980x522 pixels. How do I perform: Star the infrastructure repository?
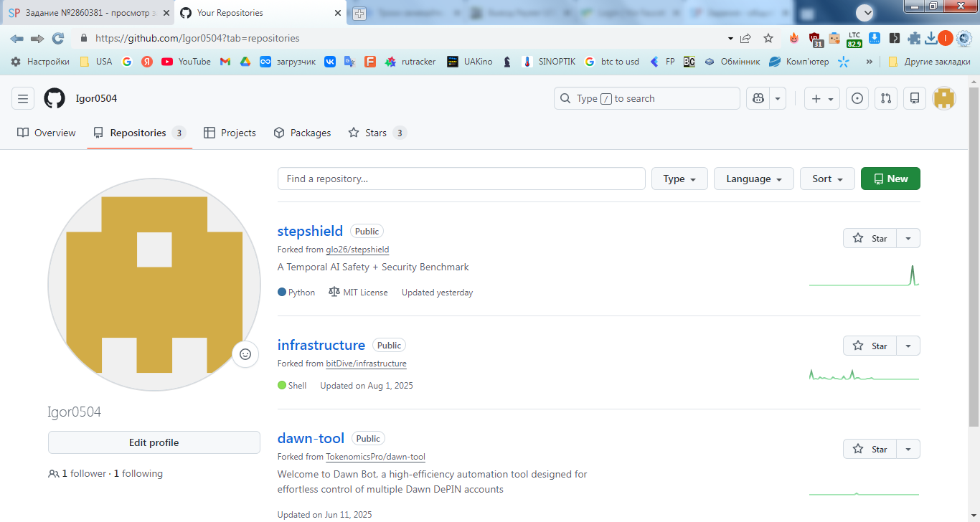click(870, 346)
